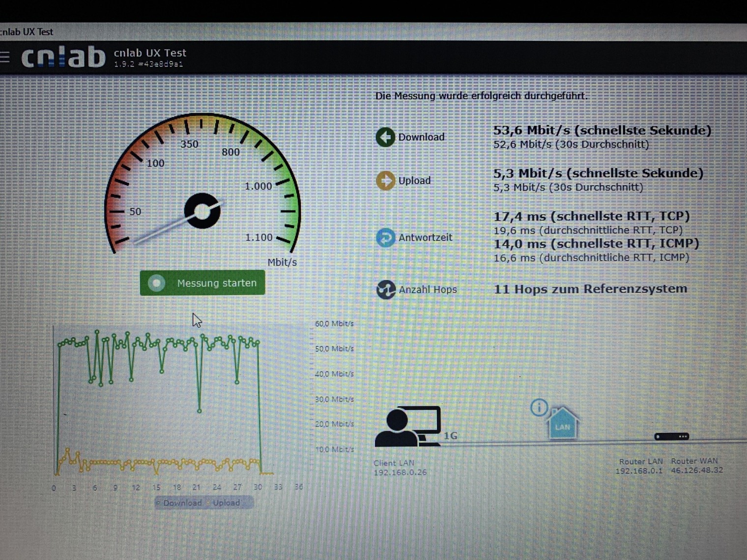Select the Anzahl Hops icon
Image resolution: width=747 pixels, height=560 pixels.
coord(386,289)
